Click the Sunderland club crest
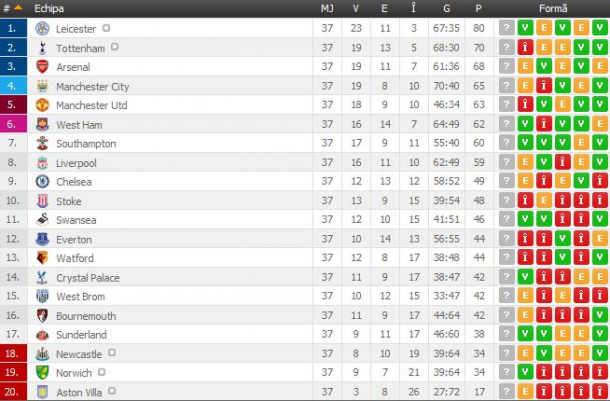 (43, 335)
